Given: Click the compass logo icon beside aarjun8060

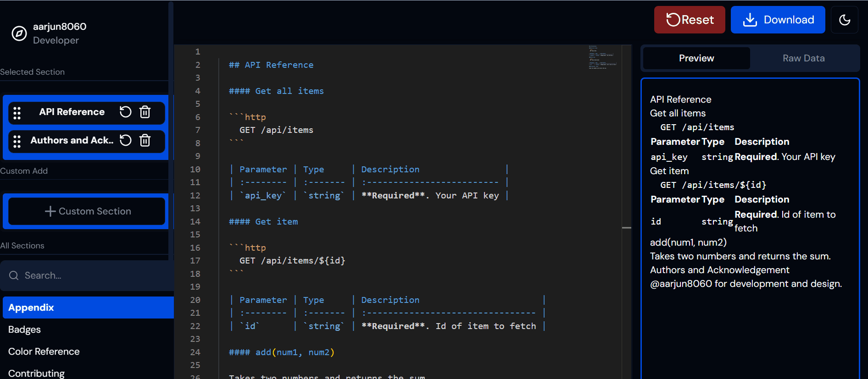Looking at the screenshot, I should point(19,33).
